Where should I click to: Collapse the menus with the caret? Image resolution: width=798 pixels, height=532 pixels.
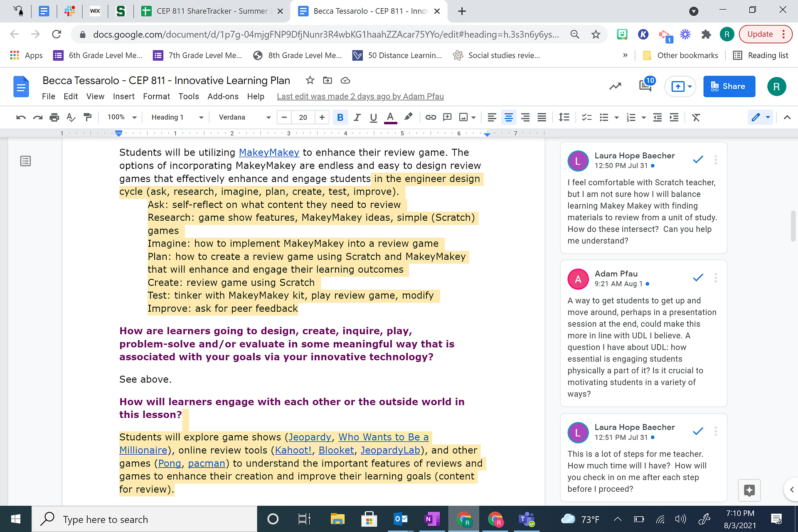[x=787, y=118]
